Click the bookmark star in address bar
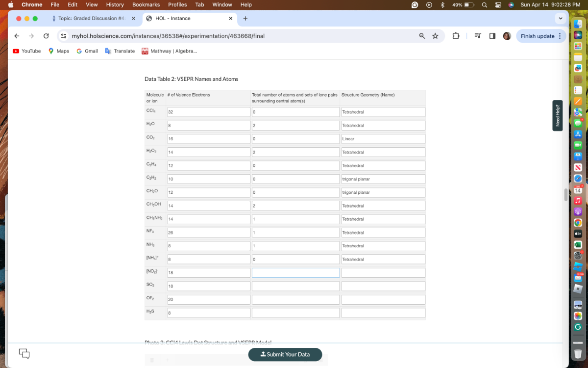Screen dimensions: 588x368 [435, 36]
